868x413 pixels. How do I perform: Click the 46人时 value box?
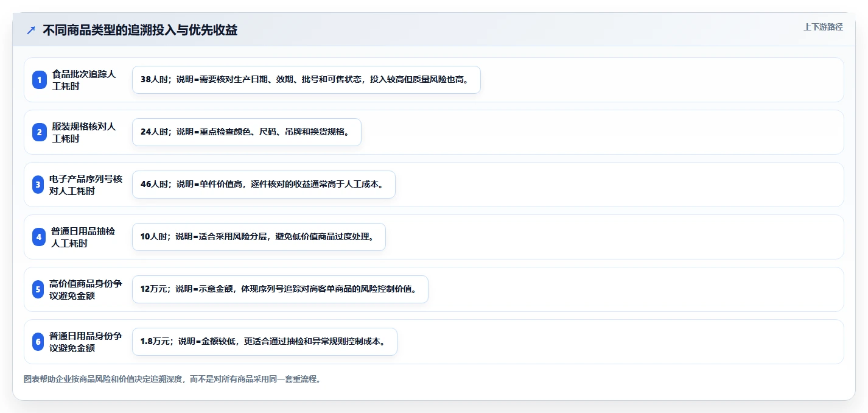click(264, 185)
